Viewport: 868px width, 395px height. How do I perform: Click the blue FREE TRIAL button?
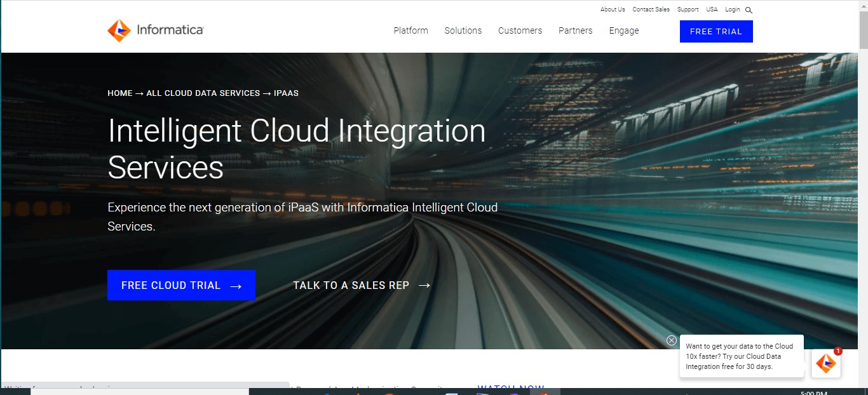(x=716, y=31)
